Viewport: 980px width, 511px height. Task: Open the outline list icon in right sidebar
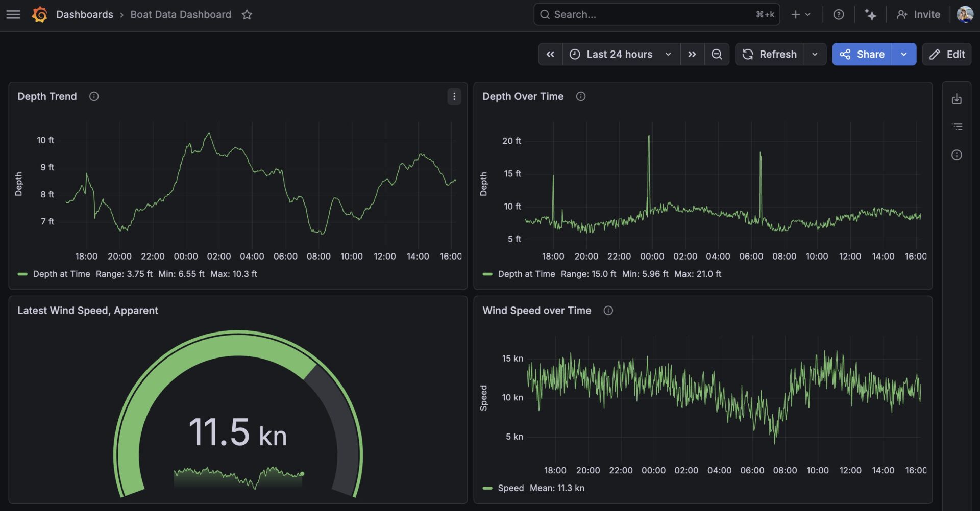957,126
